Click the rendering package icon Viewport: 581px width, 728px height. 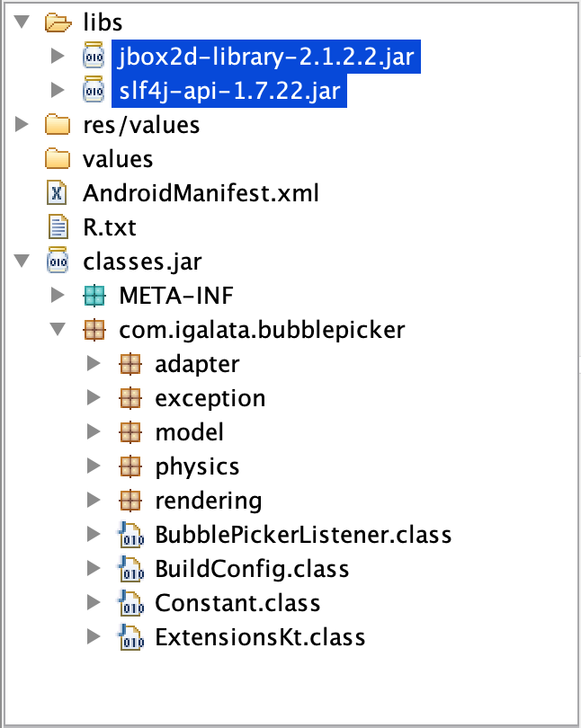pos(130,501)
